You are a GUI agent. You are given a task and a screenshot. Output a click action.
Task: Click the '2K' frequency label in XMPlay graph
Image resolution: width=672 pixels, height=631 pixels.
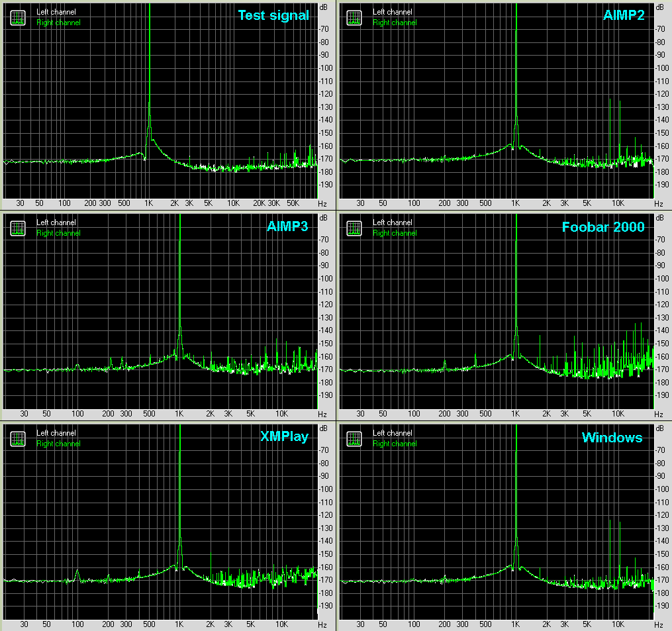coord(211,624)
